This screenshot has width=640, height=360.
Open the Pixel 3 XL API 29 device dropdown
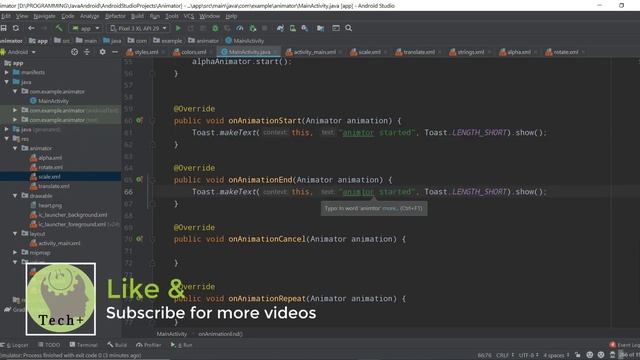138,28
